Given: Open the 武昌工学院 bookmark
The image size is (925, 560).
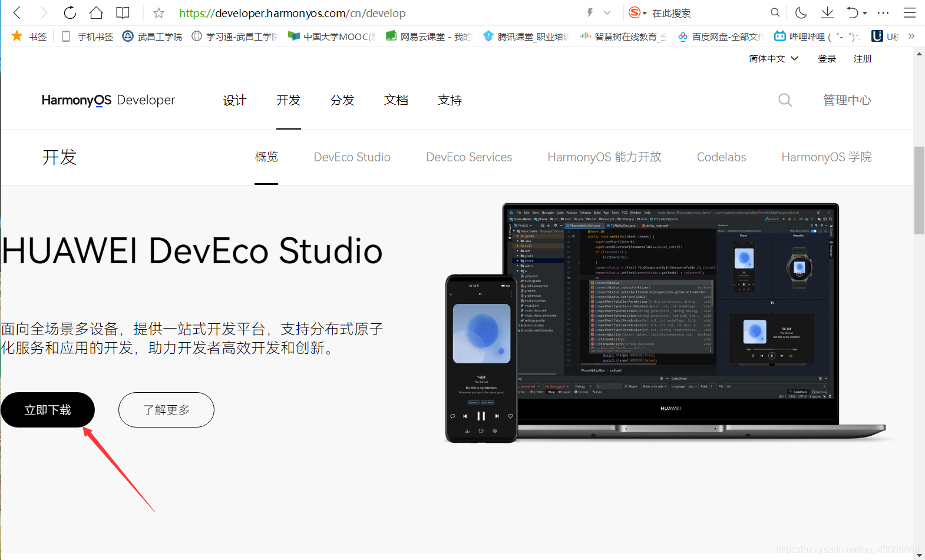Looking at the screenshot, I should point(152,37).
